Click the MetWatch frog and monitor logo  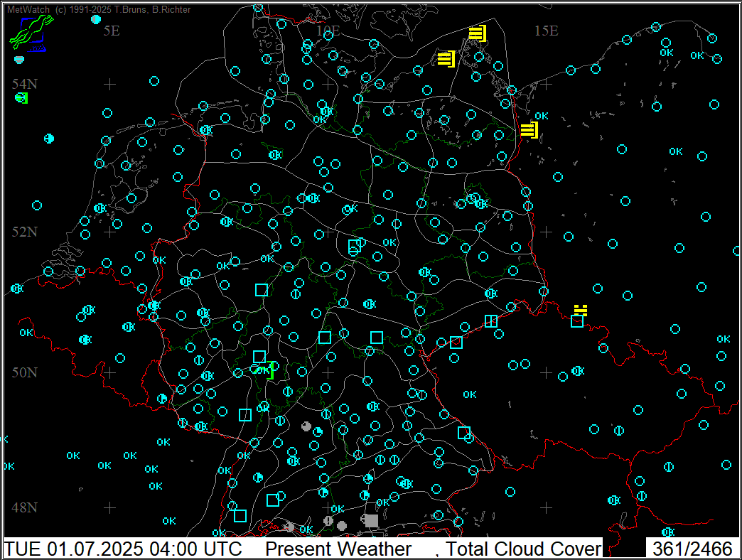coord(31,33)
